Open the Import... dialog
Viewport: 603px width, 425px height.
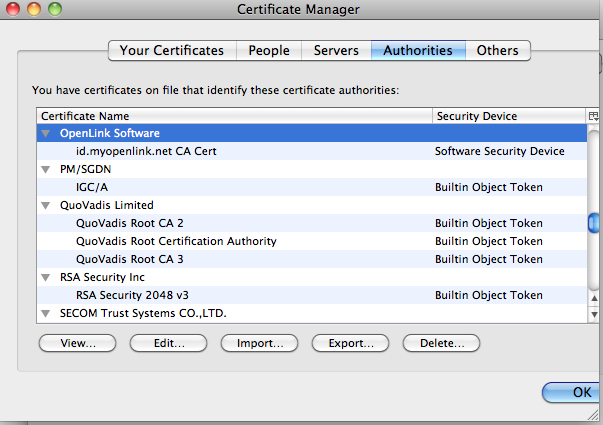pyautogui.click(x=260, y=343)
